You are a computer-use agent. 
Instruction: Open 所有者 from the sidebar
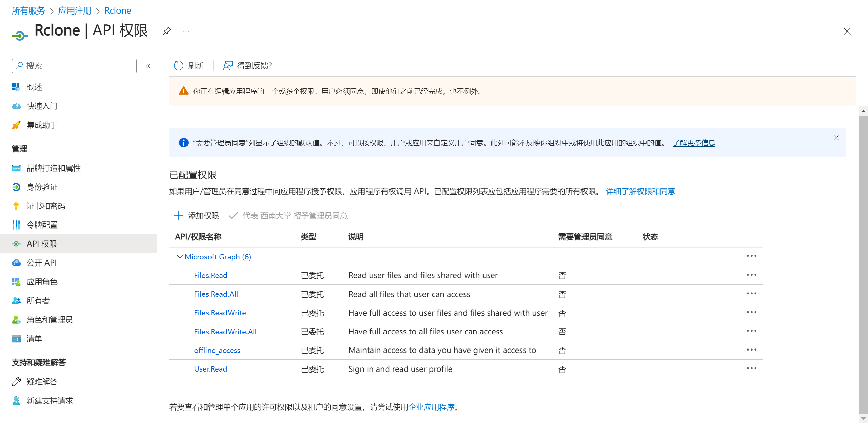[x=38, y=300]
